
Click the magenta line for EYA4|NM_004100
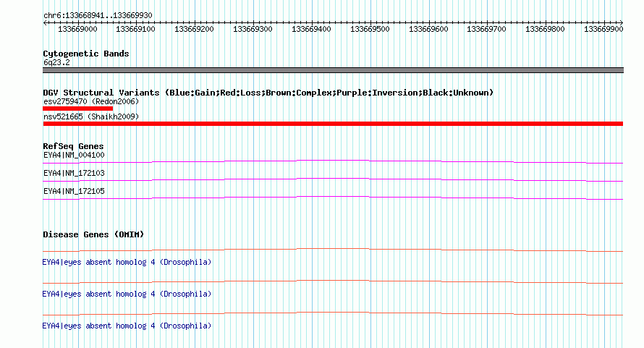point(333,162)
